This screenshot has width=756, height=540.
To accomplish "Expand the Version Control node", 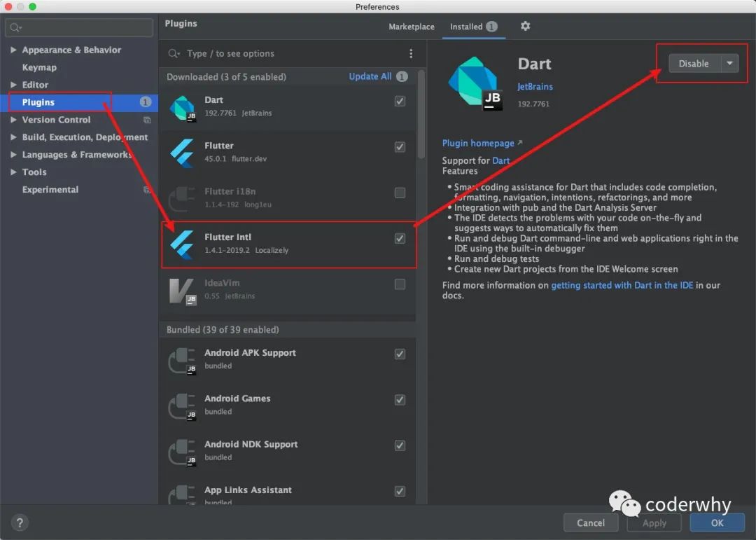I will [13, 119].
